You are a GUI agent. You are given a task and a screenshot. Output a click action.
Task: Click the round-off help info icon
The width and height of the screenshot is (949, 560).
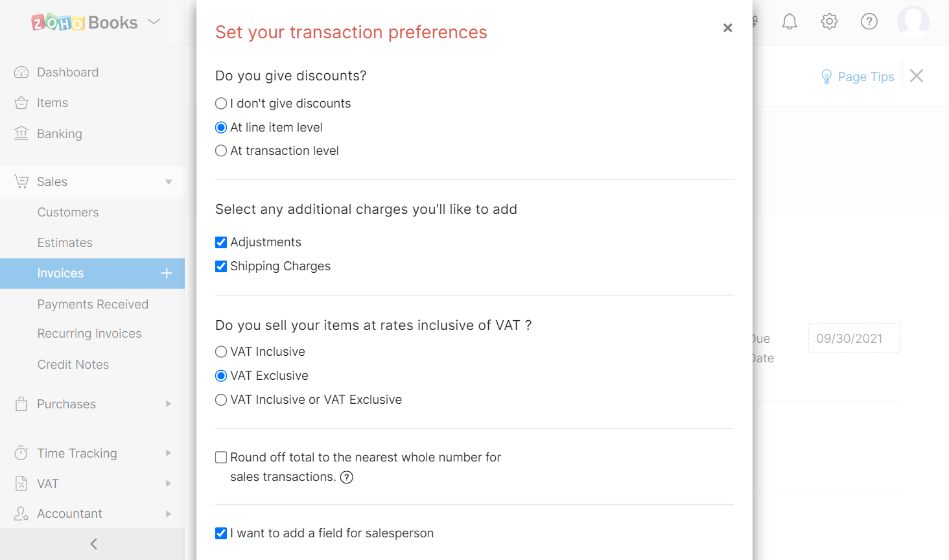click(x=347, y=478)
